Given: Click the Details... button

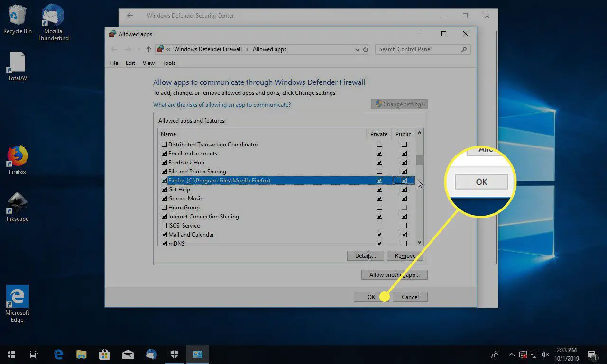Looking at the screenshot, I should (x=365, y=256).
